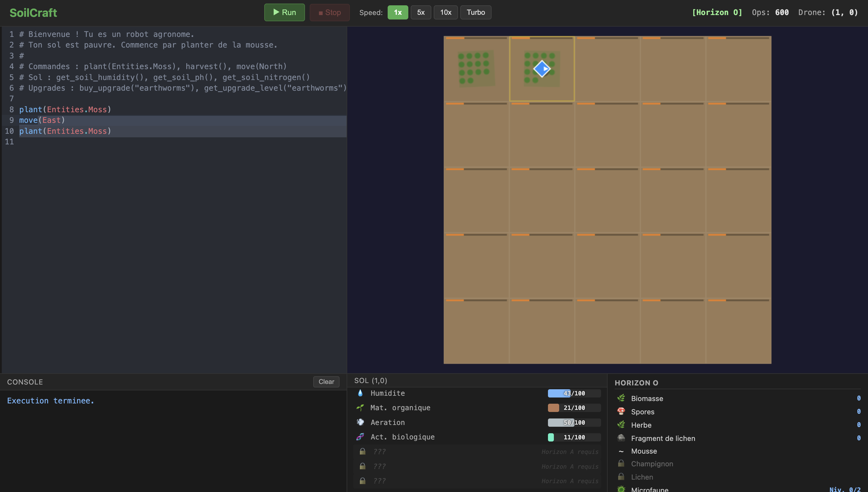
Task: Clear the console output
Action: (x=326, y=382)
